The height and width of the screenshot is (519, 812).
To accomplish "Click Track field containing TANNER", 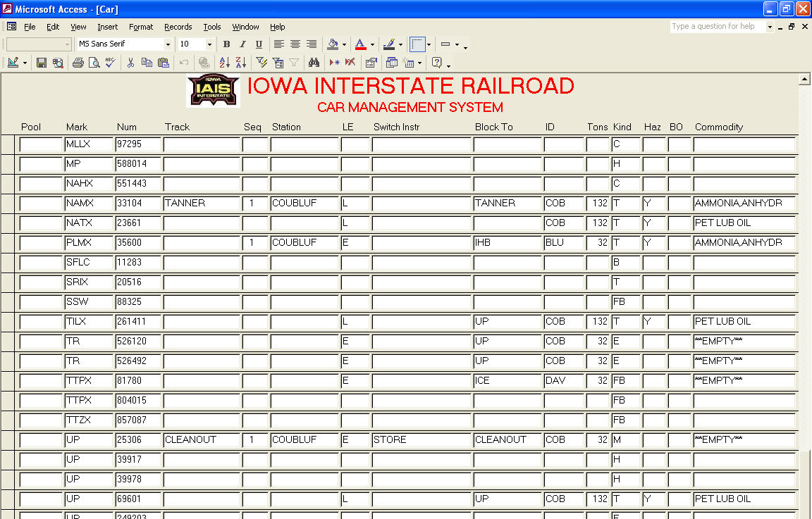I will pos(202,204).
